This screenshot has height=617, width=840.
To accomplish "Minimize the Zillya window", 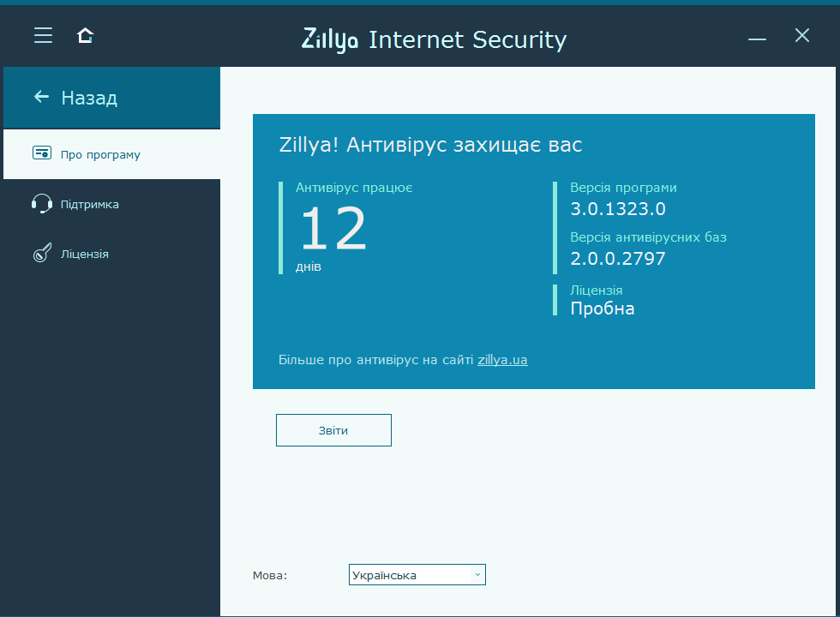I will point(757,39).
